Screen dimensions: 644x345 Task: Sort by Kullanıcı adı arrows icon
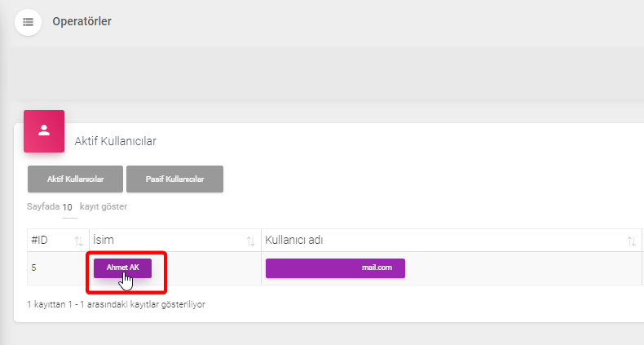(631, 241)
